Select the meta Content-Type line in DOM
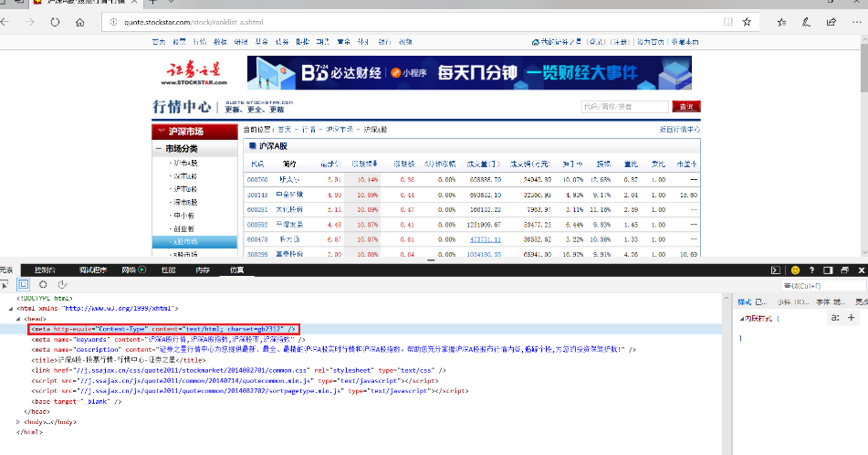 click(164, 329)
